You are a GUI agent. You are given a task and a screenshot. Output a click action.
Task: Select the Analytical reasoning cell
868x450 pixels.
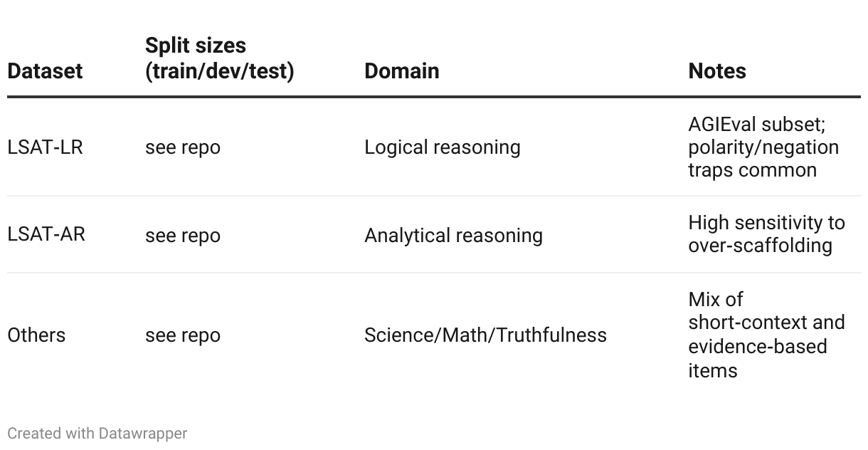click(x=453, y=235)
